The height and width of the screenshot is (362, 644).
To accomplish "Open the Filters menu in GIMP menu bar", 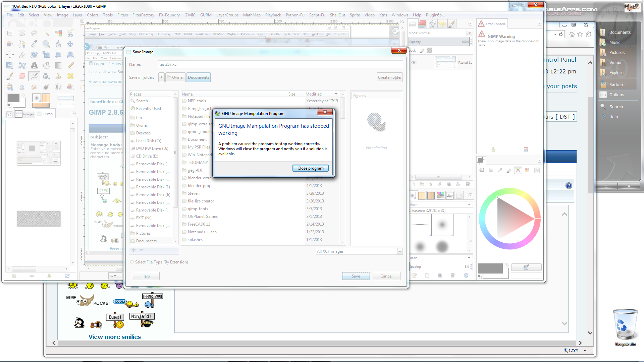I will pyautogui.click(x=122, y=15).
